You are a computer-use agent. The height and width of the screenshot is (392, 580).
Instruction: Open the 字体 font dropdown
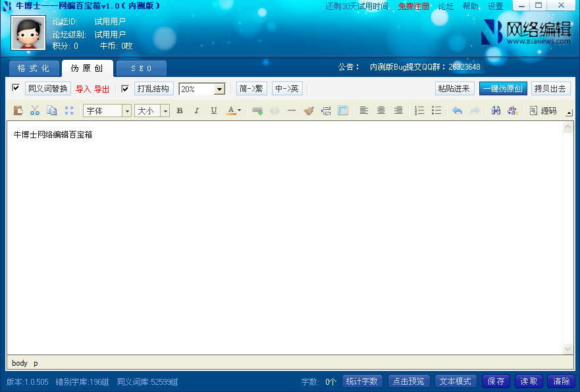pyautogui.click(x=107, y=110)
